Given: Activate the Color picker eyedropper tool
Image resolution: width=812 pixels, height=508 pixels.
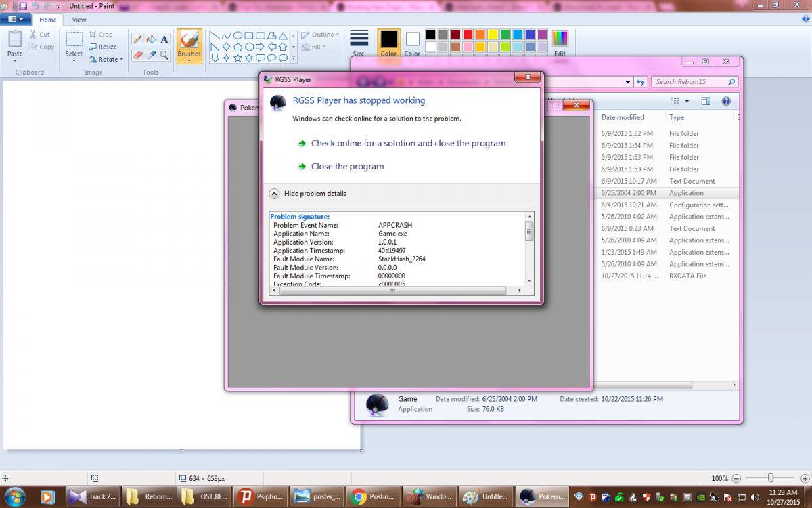Looking at the screenshot, I should [x=151, y=55].
